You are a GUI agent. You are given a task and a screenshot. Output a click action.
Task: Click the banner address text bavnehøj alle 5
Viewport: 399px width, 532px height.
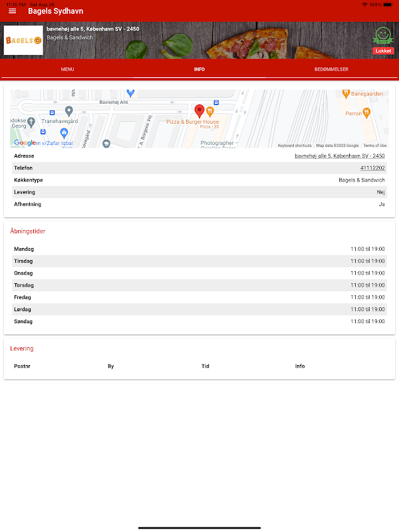93,29
